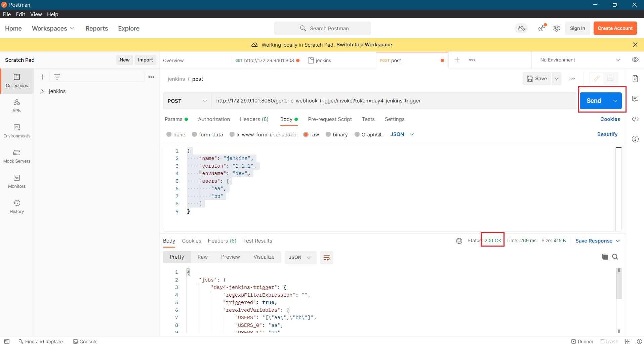Screen dimensions: 644x345
Task: Open the View menu
Action: point(36,14)
